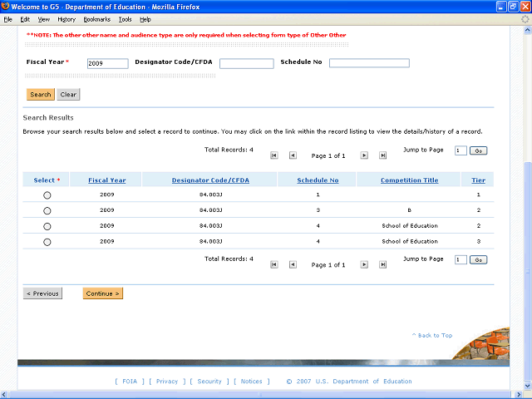This screenshot has width=532, height=399.
Task: Open the File menu
Action: (7, 19)
